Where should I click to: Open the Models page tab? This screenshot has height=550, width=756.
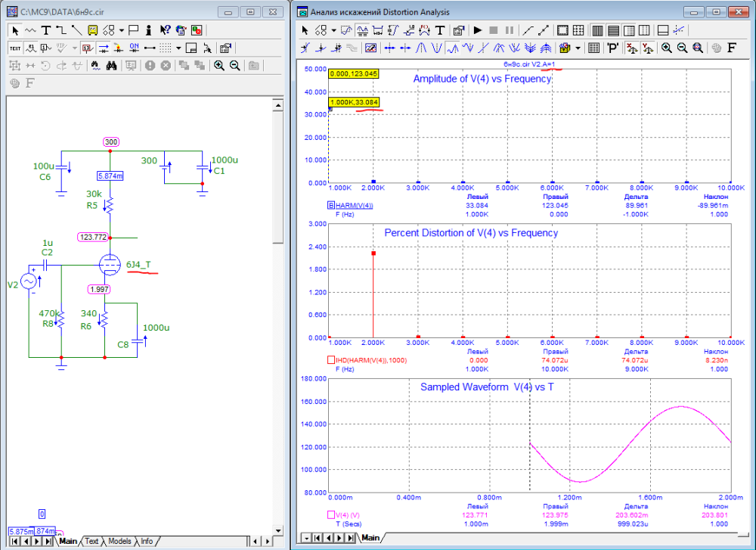pos(119,541)
